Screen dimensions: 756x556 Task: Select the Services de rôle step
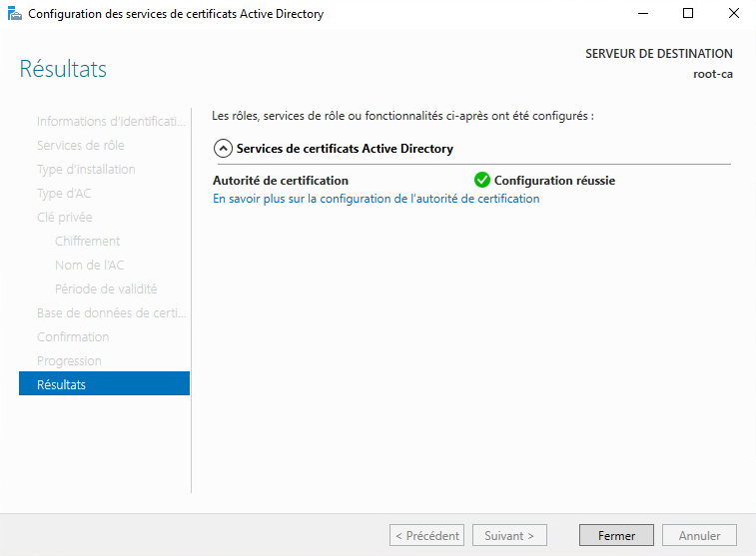(81, 145)
